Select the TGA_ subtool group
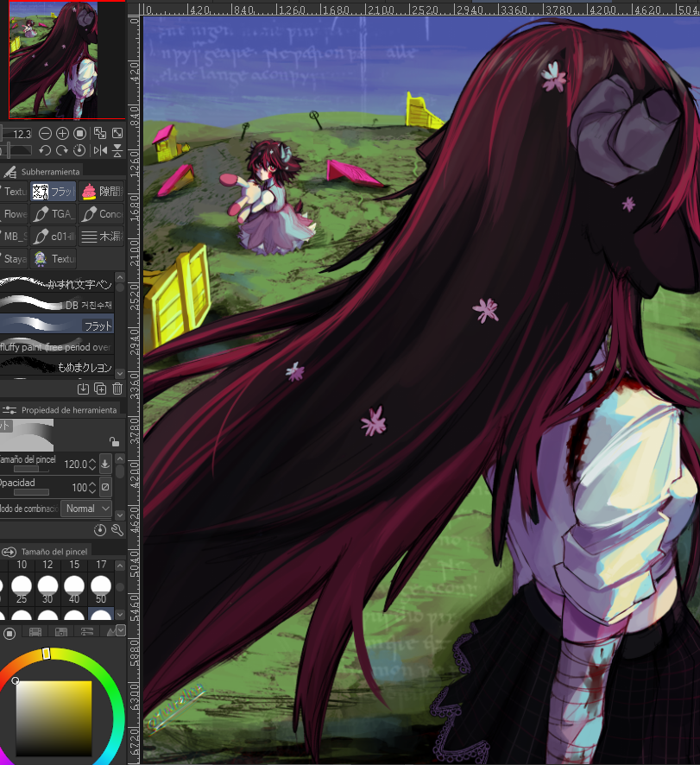Screen dimensions: 700x765 point(54,214)
